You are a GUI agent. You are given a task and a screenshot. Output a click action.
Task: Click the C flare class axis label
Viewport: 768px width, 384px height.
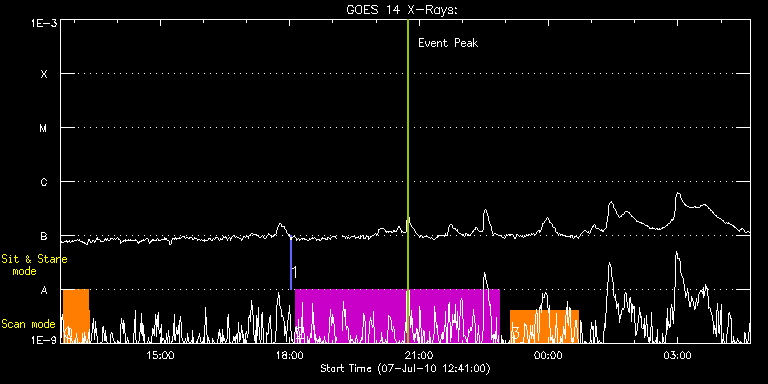(44, 182)
